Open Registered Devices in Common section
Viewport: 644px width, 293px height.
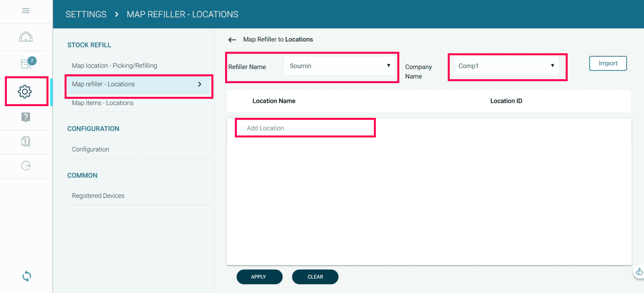click(x=98, y=196)
